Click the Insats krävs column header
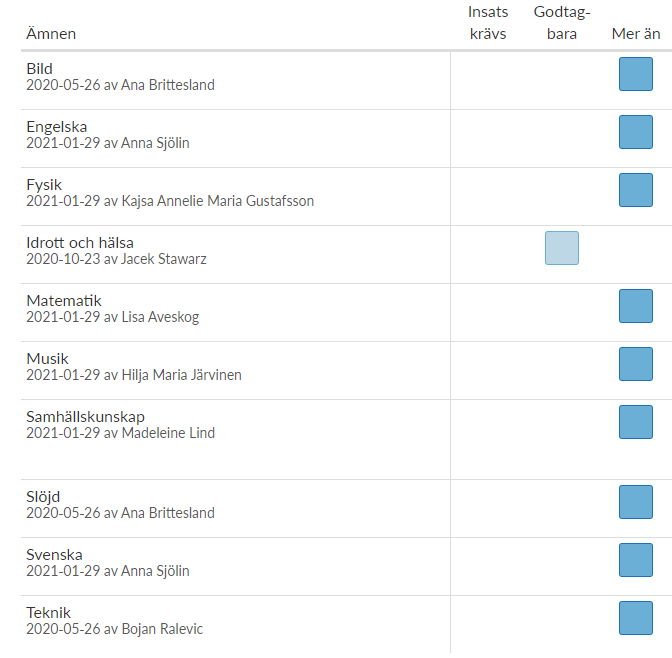This screenshot has width=672, height=658. pyautogui.click(x=488, y=23)
